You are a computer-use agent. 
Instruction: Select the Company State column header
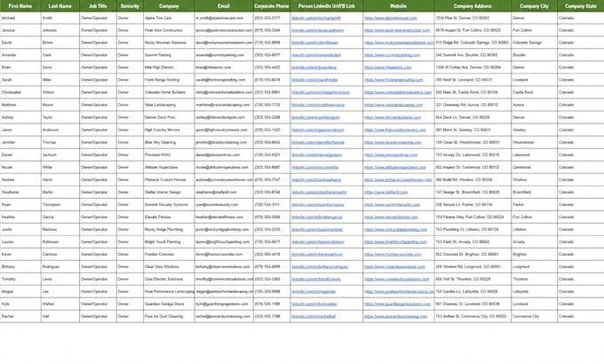pos(581,6)
